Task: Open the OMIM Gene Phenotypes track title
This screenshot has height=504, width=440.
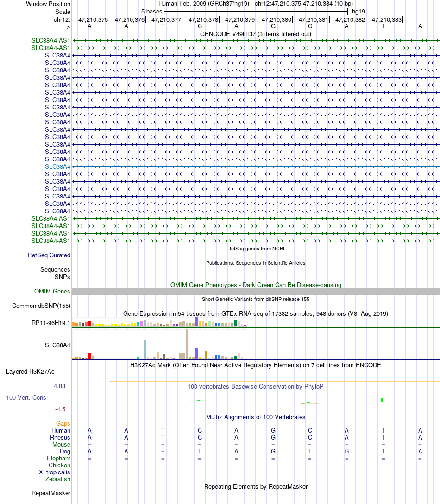Action: [256, 285]
